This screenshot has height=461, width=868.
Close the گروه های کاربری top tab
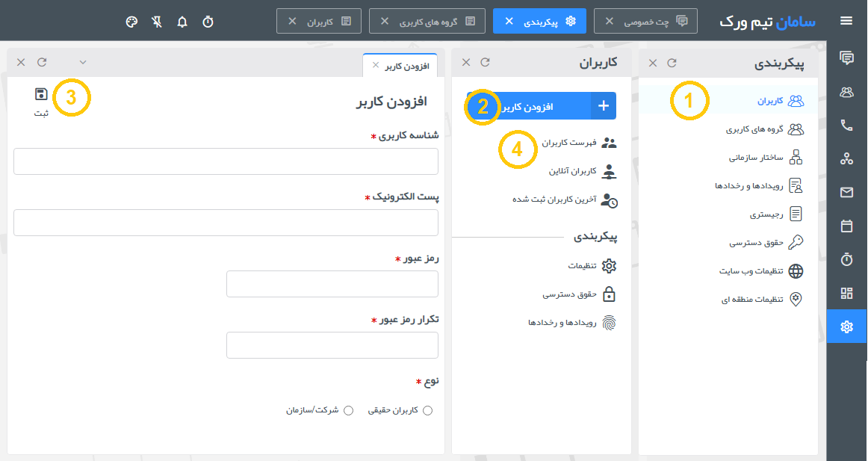tap(384, 21)
